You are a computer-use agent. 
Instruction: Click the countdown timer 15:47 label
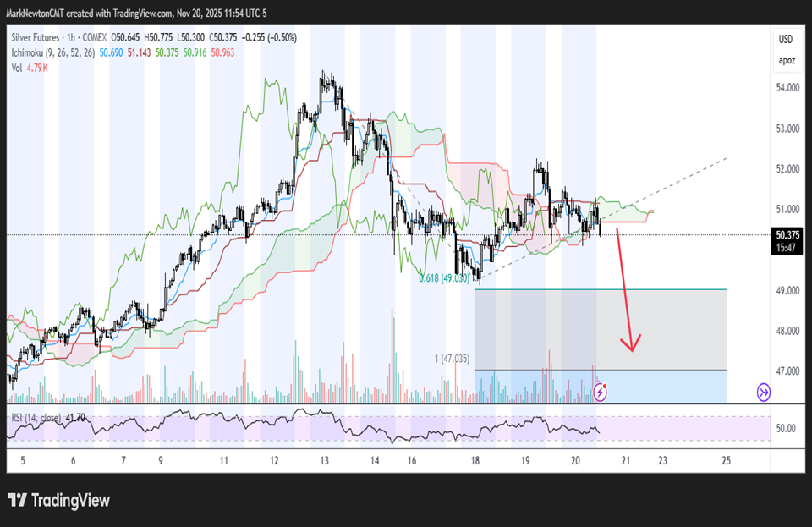pos(787,246)
